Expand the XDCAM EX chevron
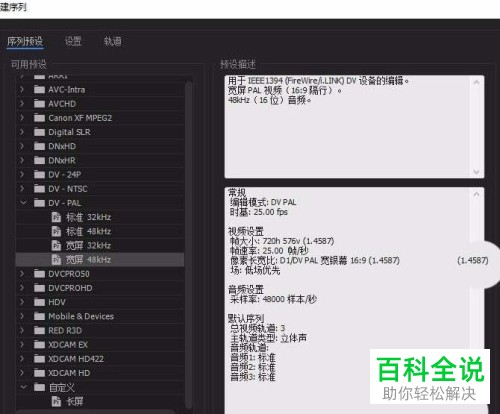The width and height of the screenshot is (500, 414). point(22,344)
